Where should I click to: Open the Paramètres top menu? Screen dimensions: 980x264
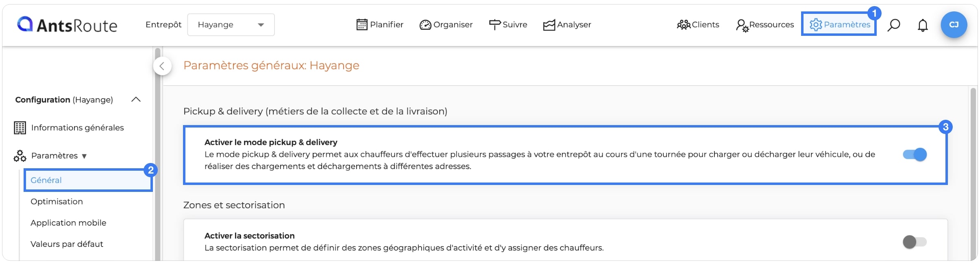click(x=839, y=24)
